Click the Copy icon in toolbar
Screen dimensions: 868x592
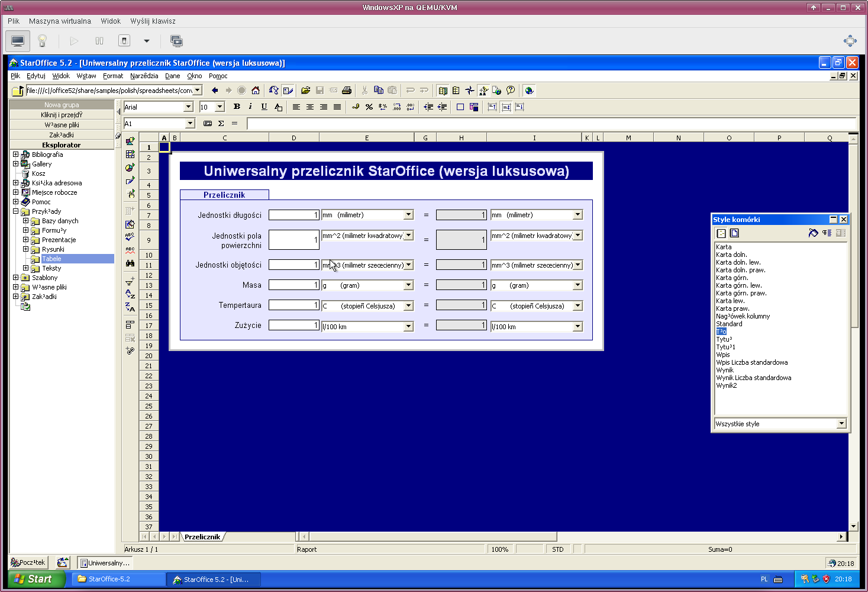(x=379, y=91)
